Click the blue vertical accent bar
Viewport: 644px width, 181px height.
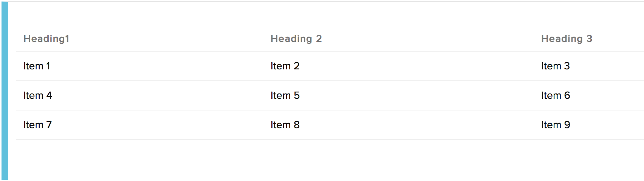point(5,90)
